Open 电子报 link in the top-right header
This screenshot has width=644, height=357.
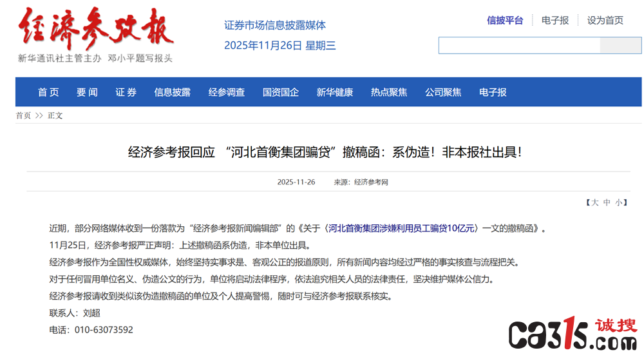(x=555, y=20)
